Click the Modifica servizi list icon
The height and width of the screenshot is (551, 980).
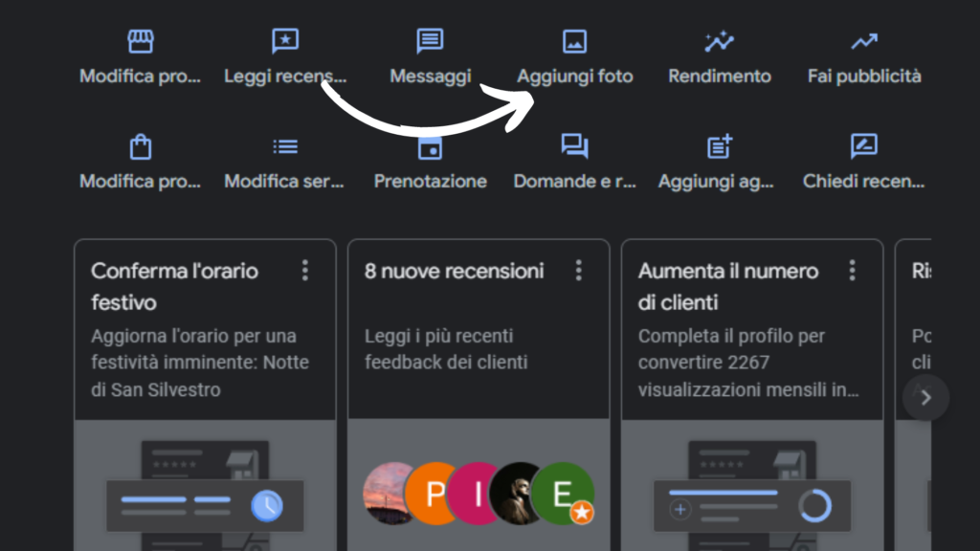click(285, 146)
